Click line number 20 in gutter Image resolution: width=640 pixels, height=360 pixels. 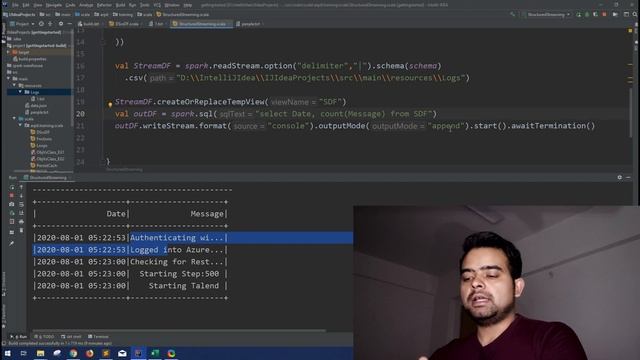coord(80,114)
